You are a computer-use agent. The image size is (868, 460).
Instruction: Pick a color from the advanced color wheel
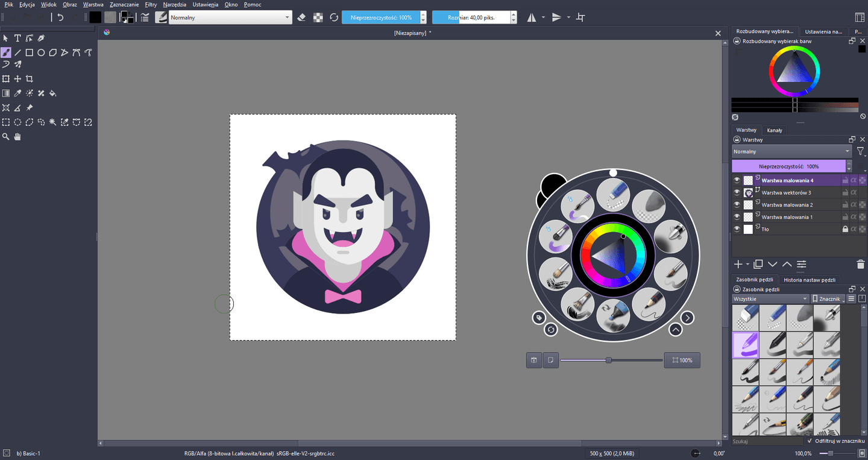(794, 71)
